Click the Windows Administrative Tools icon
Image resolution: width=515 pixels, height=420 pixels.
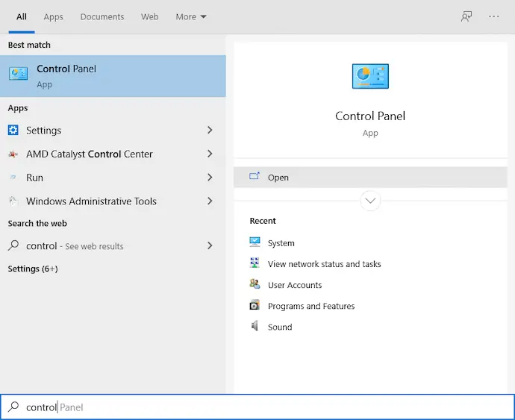[13, 201]
